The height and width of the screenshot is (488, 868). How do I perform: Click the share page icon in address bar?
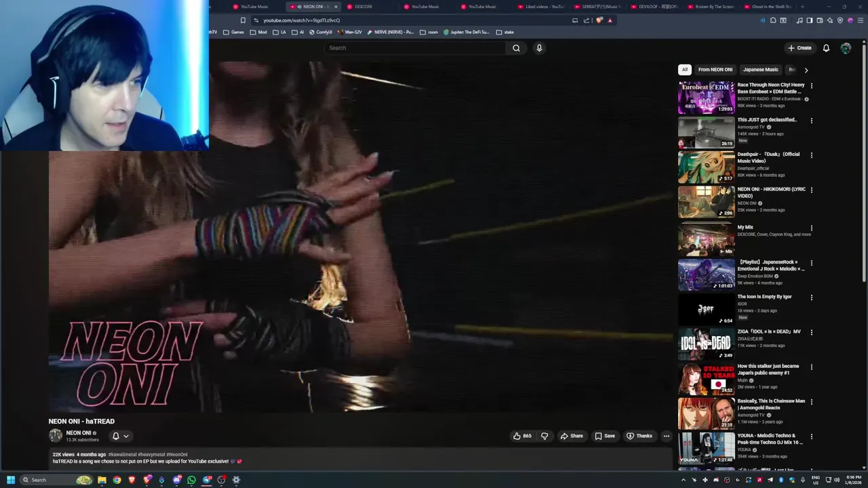coord(585,20)
